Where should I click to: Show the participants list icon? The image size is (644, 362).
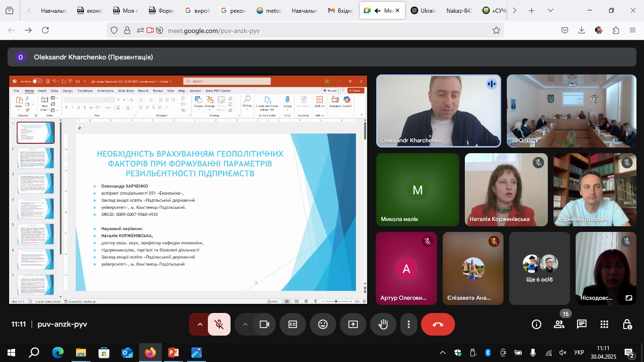coord(559,324)
